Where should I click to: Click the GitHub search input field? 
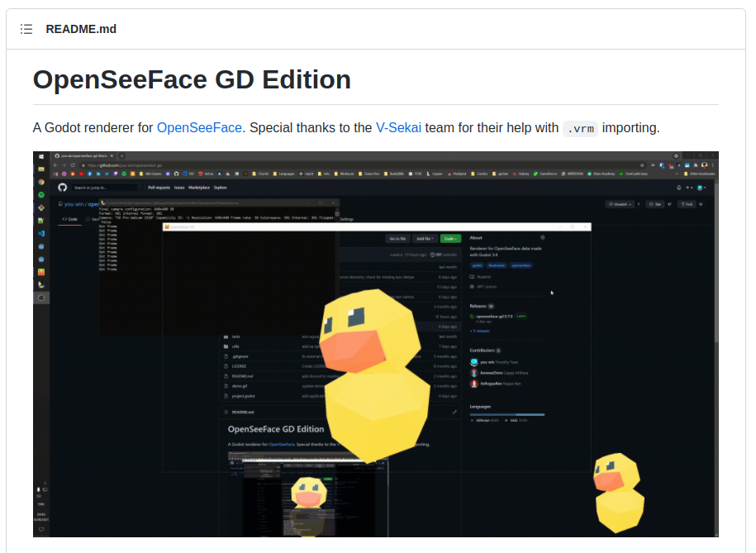[104, 188]
